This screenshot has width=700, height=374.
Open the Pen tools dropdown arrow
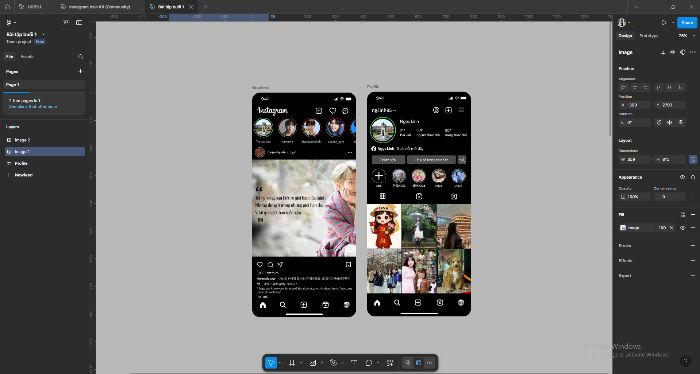tap(342, 363)
